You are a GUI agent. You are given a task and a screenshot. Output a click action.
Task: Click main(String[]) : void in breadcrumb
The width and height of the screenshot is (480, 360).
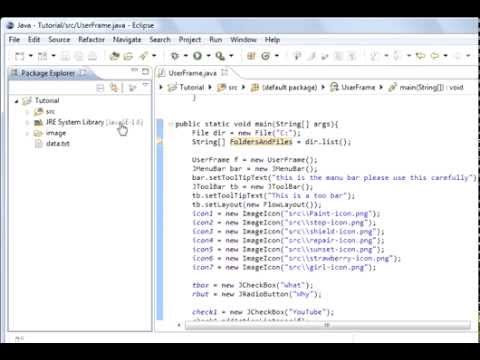[431, 87]
